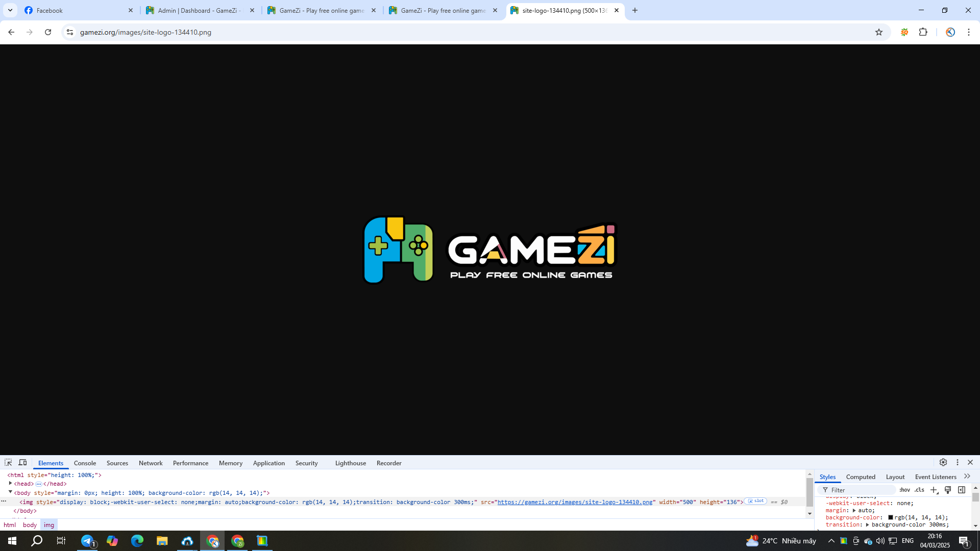980x551 pixels.
Task: Toggle the .cls element classes panel
Action: pos(919,490)
